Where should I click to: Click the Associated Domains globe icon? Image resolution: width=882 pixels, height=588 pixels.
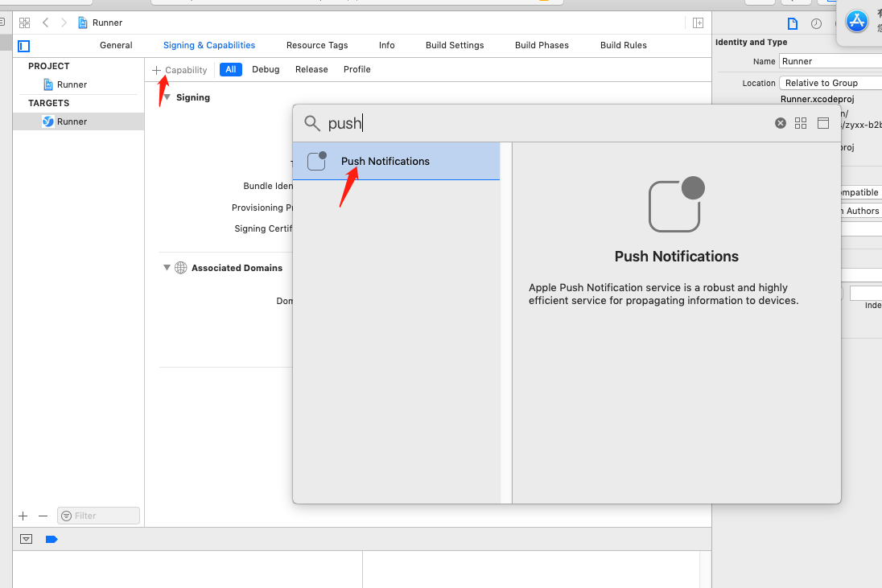coord(180,268)
